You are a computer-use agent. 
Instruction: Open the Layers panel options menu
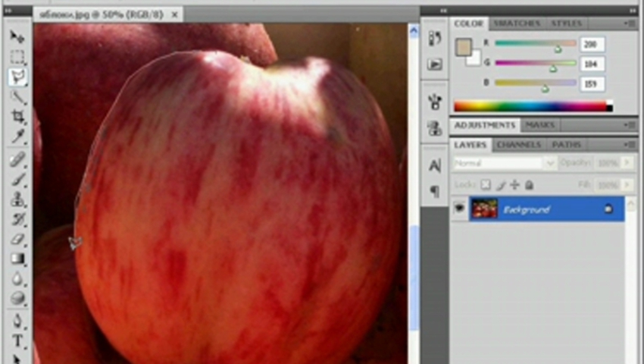click(631, 144)
